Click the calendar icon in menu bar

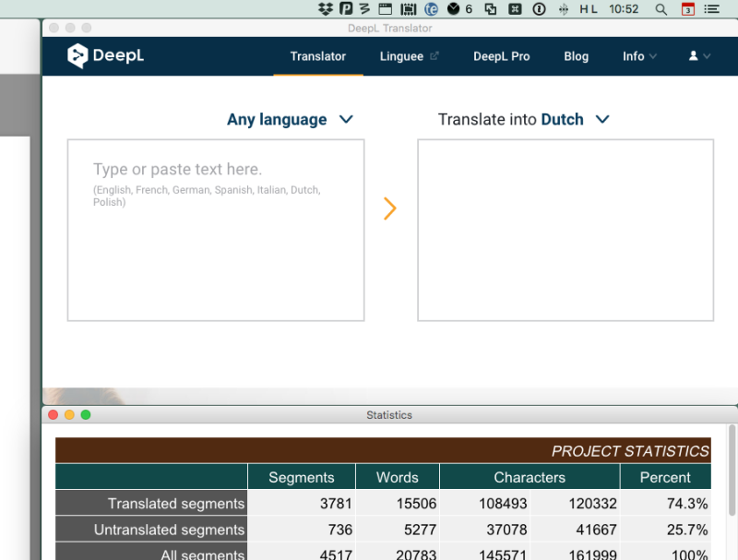pyautogui.click(x=687, y=9)
